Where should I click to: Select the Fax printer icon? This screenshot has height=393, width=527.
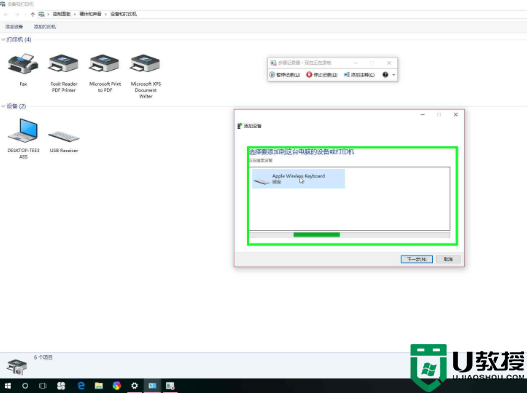[x=23, y=64]
